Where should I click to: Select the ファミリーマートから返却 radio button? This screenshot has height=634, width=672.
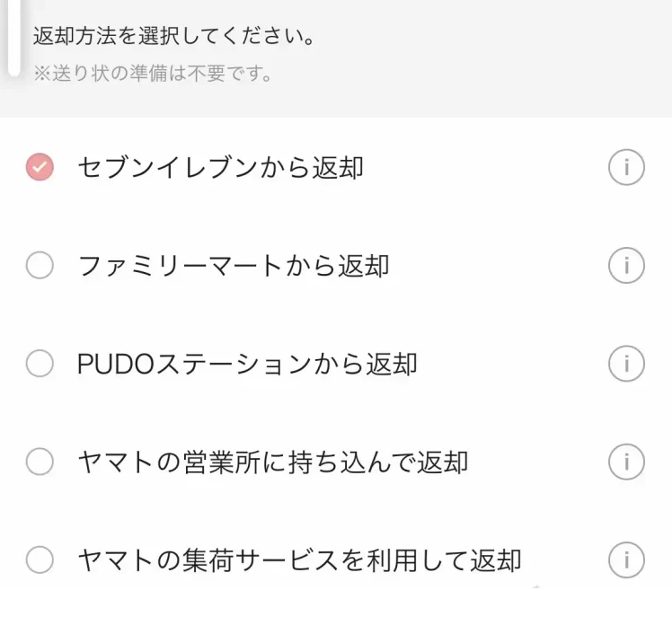(x=40, y=266)
